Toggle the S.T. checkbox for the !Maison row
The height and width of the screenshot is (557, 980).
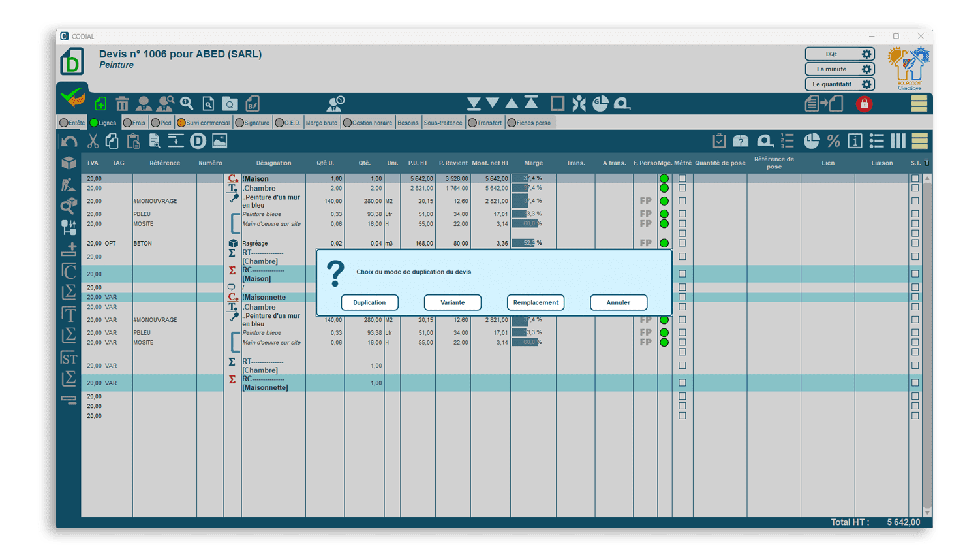[x=915, y=178]
